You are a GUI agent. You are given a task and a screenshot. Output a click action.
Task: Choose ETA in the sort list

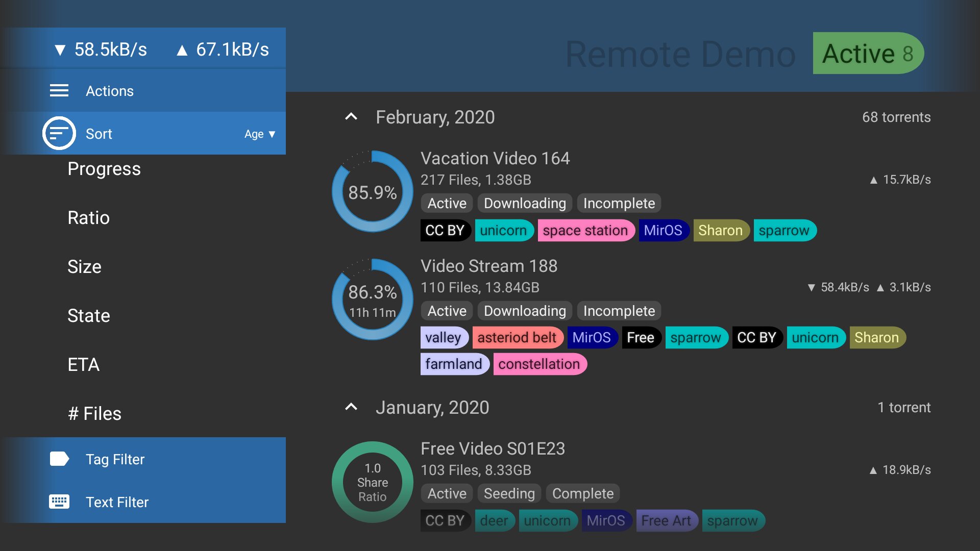pyautogui.click(x=84, y=365)
